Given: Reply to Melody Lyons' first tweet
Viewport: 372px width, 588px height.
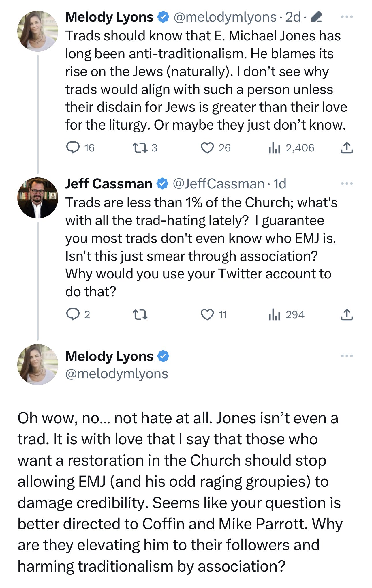Looking at the screenshot, I should [73, 148].
